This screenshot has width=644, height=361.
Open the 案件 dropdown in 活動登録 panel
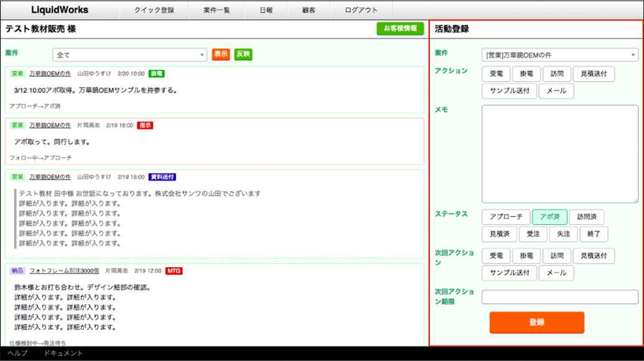[x=559, y=55]
